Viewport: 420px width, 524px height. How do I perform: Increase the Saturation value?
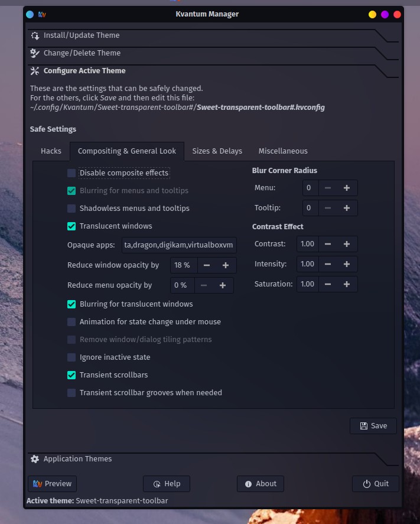[x=347, y=284]
